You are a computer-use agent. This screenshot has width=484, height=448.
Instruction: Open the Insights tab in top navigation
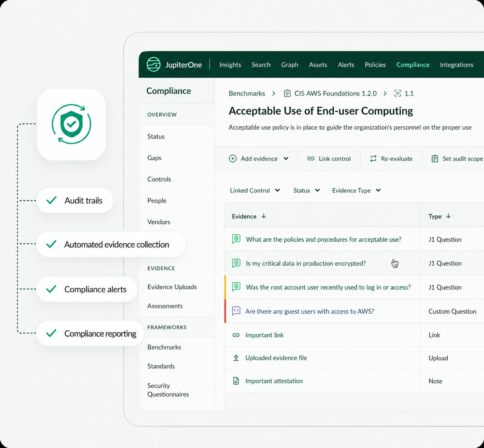tap(230, 65)
